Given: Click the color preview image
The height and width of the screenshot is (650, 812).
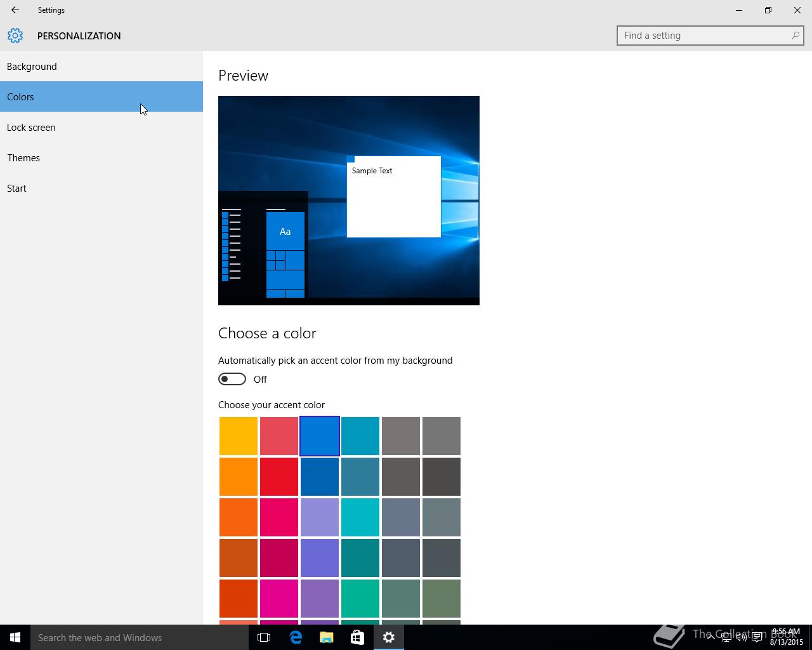Looking at the screenshot, I should [x=349, y=201].
